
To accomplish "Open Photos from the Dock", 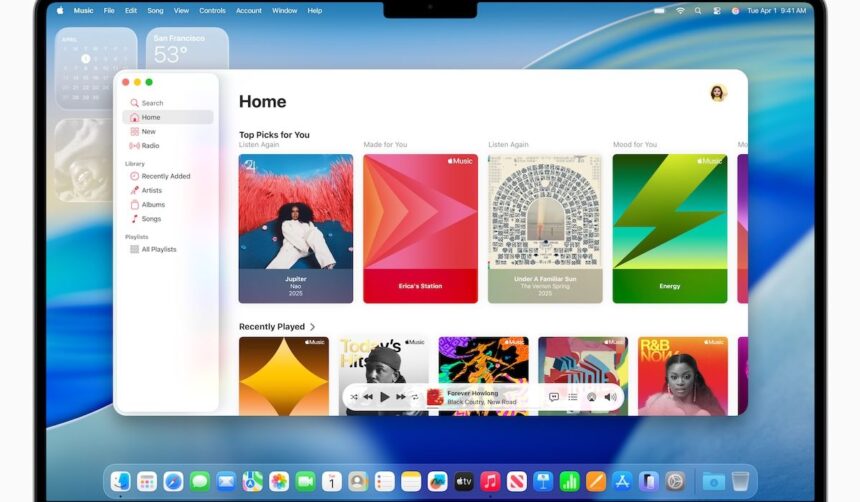I will (279, 482).
